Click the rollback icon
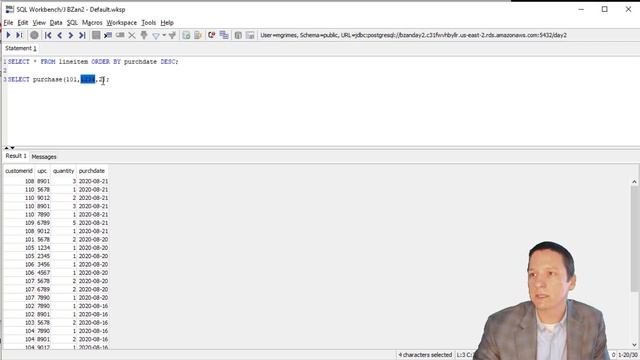The height and width of the screenshot is (360, 640). click(x=238, y=36)
